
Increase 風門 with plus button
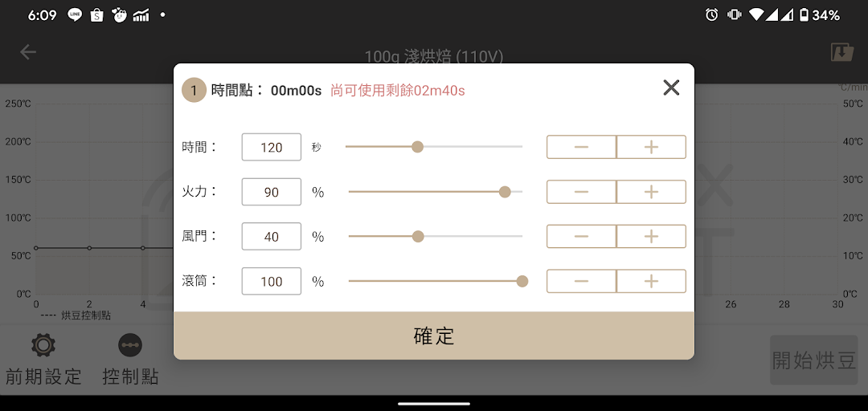point(651,236)
